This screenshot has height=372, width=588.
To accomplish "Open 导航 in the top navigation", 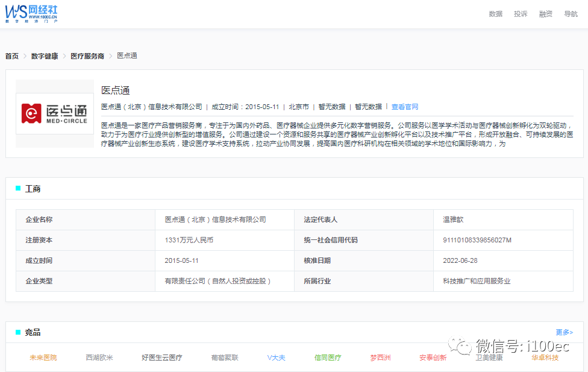I will (x=571, y=14).
